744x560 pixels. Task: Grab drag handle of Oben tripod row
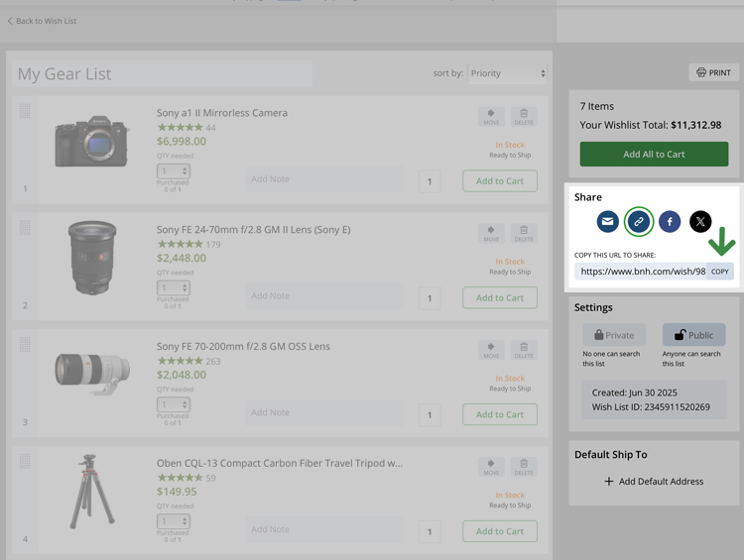[25, 461]
